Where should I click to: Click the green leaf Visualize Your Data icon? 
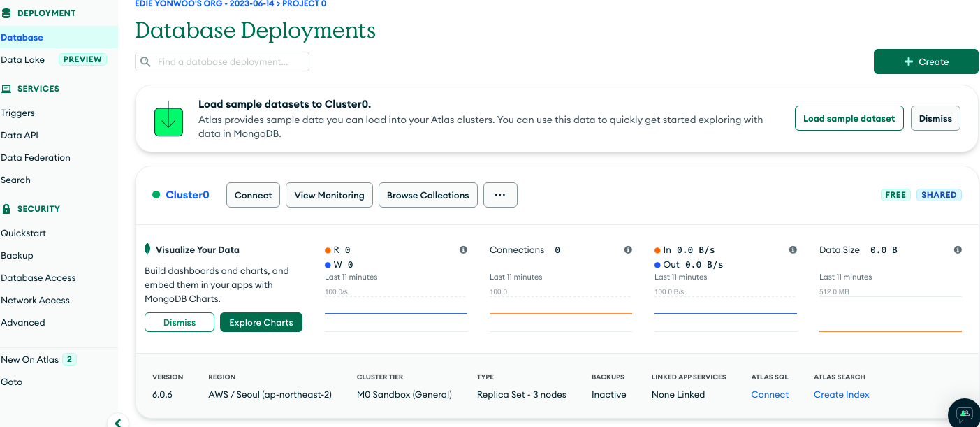click(147, 249)
